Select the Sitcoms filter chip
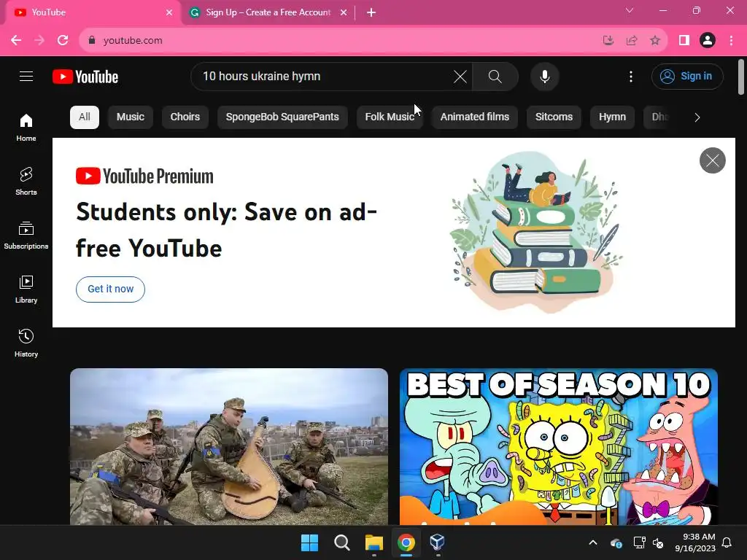The width and height of the screenshot is (747, 560). (x=554, y=117)
